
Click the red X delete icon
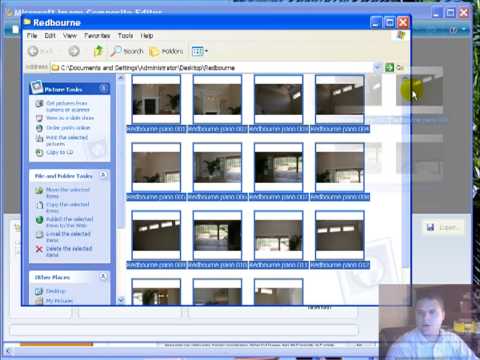(39, 249)
